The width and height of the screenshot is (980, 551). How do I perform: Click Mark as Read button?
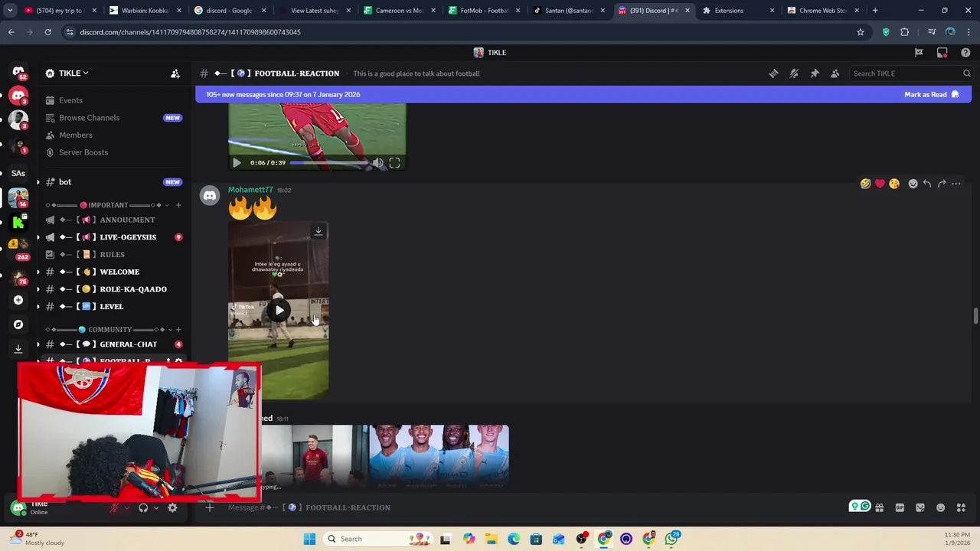[x=931, y=94]
